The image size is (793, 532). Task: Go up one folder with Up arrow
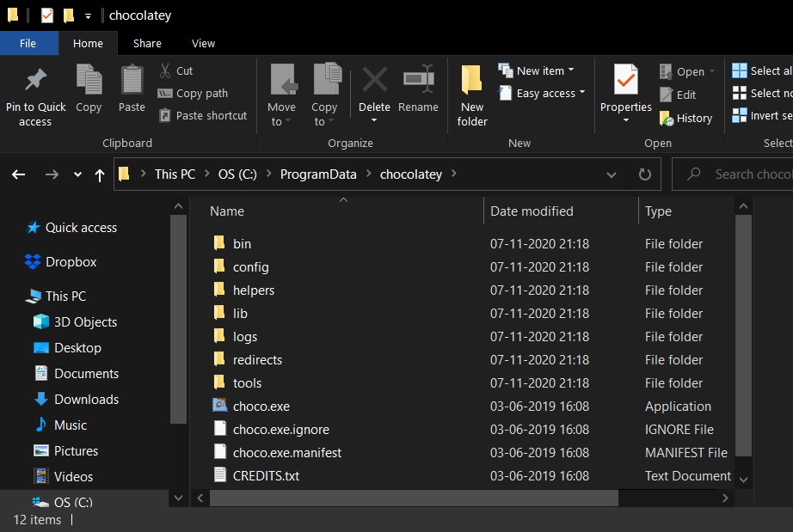click(100, 174)
